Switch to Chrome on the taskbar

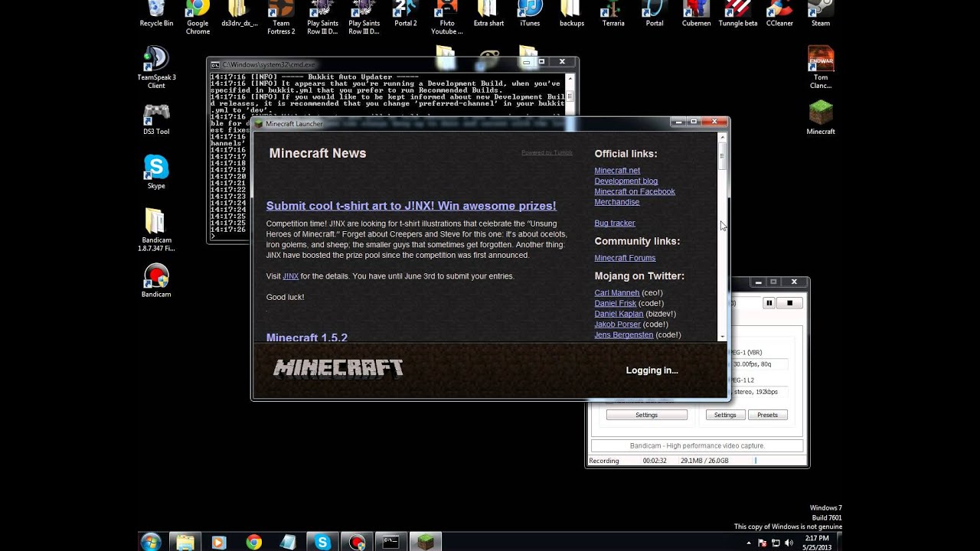[x=253, y=542]
